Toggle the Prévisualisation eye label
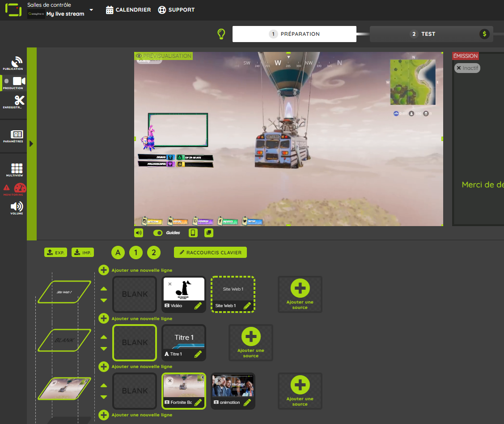Image resolution: width=504 pixels, height=424 pixels. (x=164, y=56)
